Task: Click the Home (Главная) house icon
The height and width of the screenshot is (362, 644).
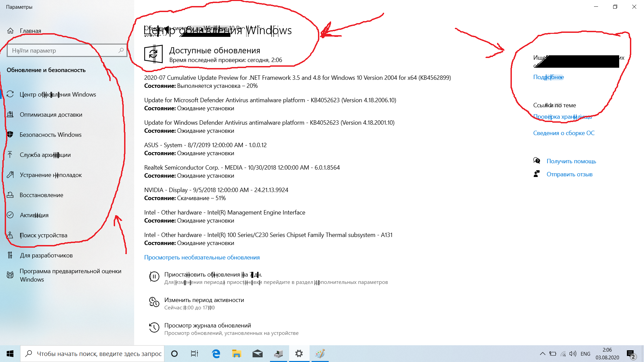Action: coord(10,31)
